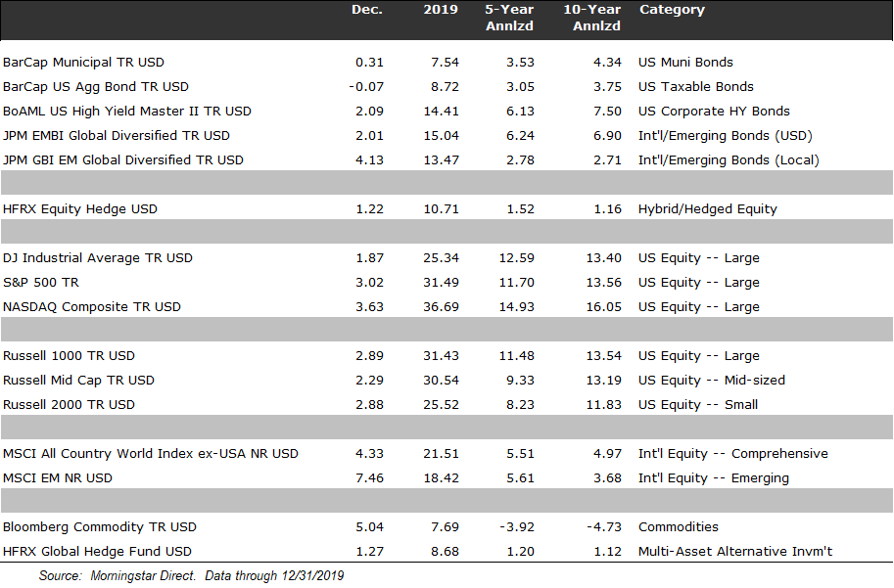Select Russell Mid Cap TR USD label
The width and height of the screenshot is (894, 588).
coord(78,381)
